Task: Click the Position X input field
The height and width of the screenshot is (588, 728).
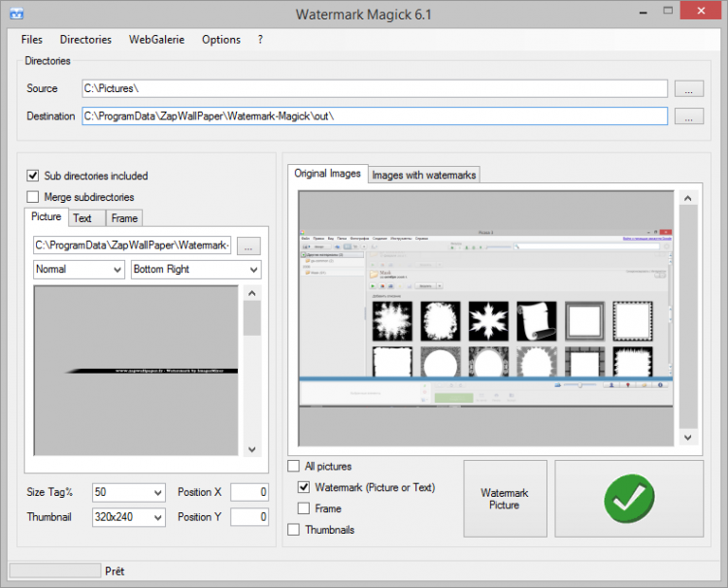Action: pos(249,493)
